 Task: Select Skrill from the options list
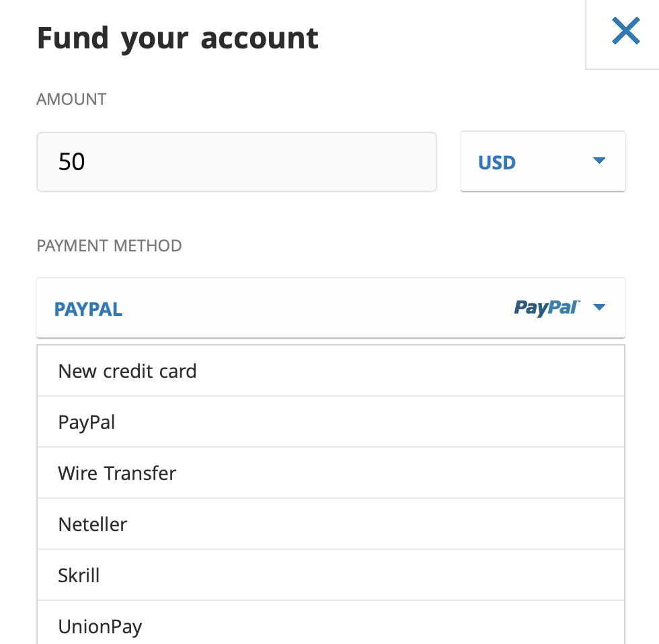pos(331,575)
